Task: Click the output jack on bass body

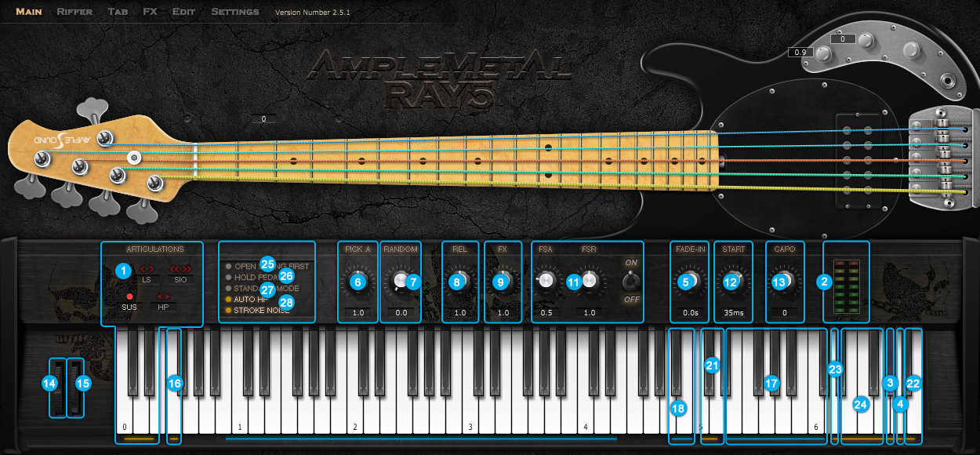Action: pyautogui.click(x=949, y=82)
